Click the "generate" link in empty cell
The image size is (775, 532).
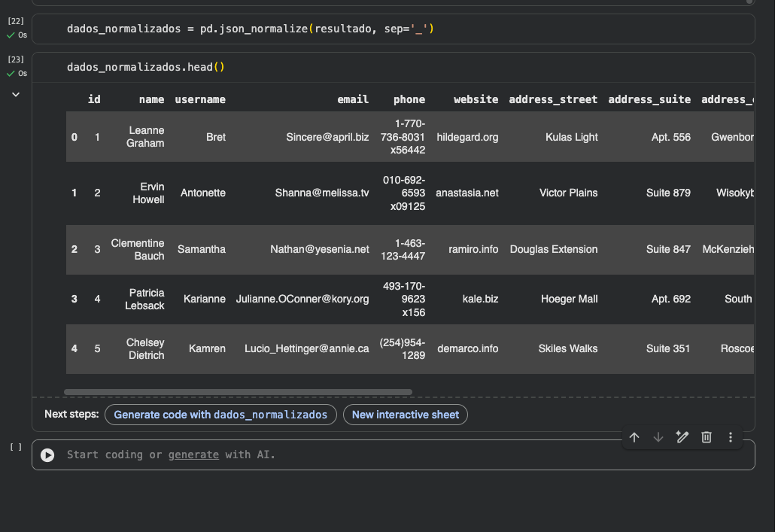(x=193, y=454)
